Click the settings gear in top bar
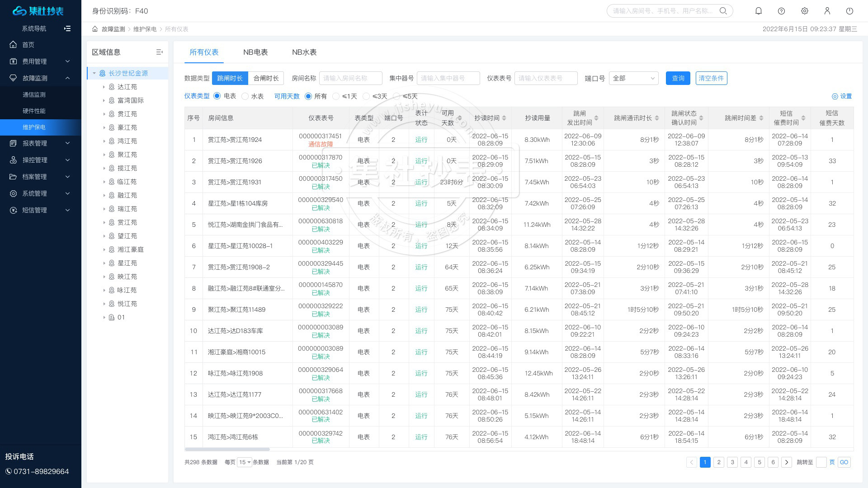Screen dimensions: 868x488 (804, 11)
